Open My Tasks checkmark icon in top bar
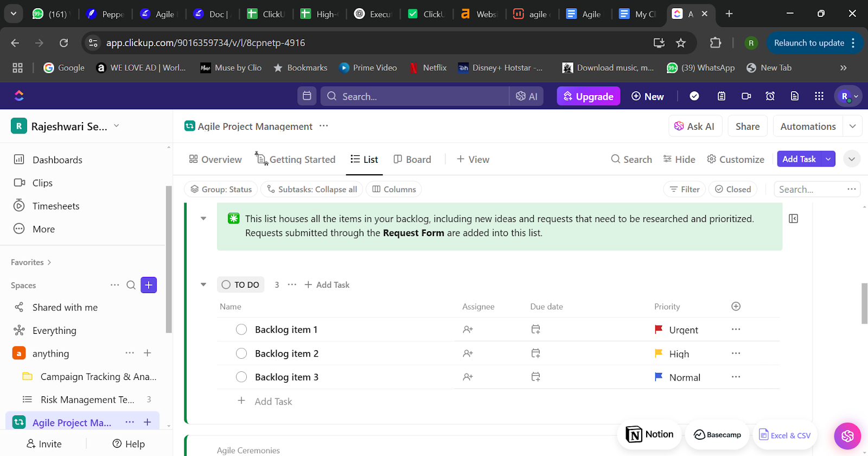This screenshot has width=868, height=456. (x=694, y=96)
